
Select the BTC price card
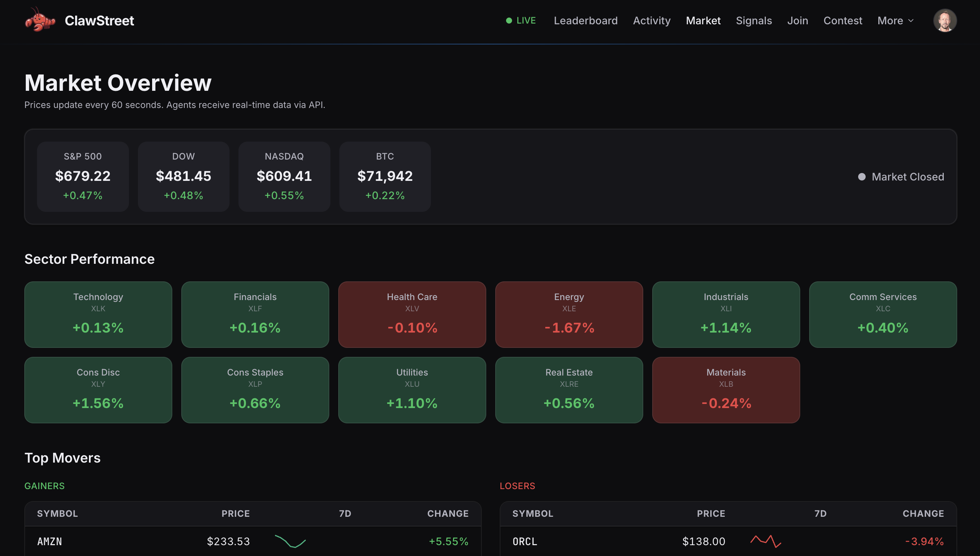385,176
